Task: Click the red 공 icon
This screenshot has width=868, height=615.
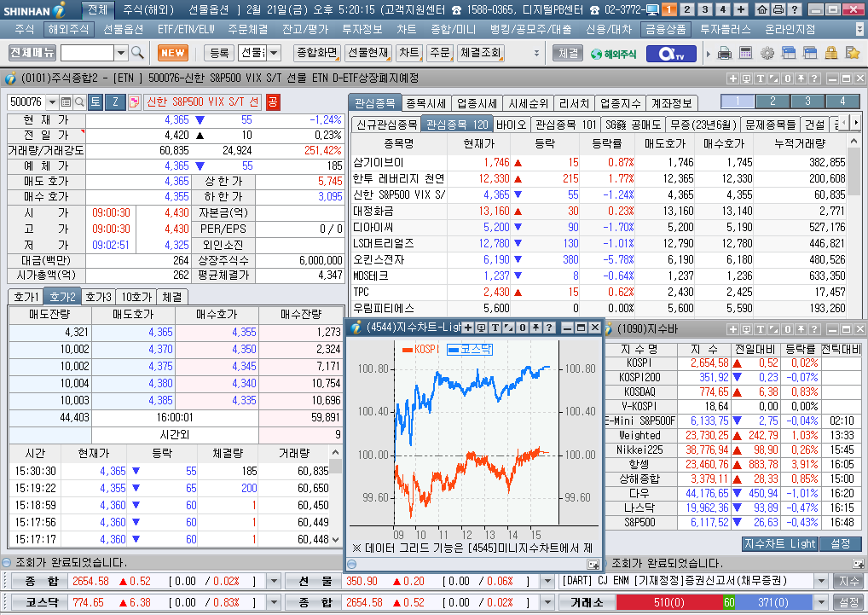Action: 272,102
